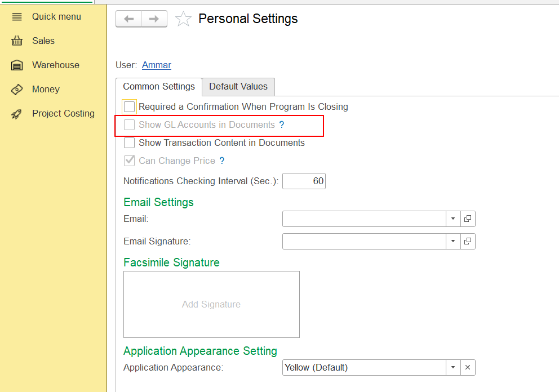This screenshot has width=559, height=392.
Task: Select the Common Settings tab
Action: (159, 87)
